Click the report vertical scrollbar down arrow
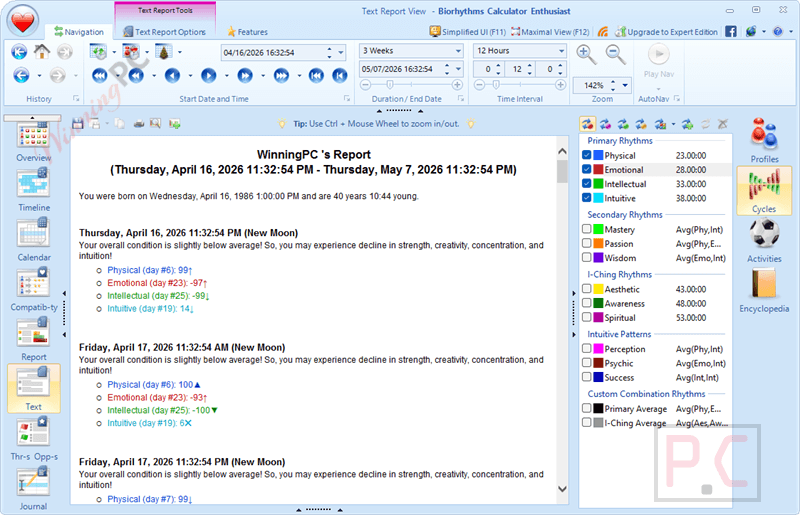The height and width of the screenshot is (515, 800). pos(562,488)
